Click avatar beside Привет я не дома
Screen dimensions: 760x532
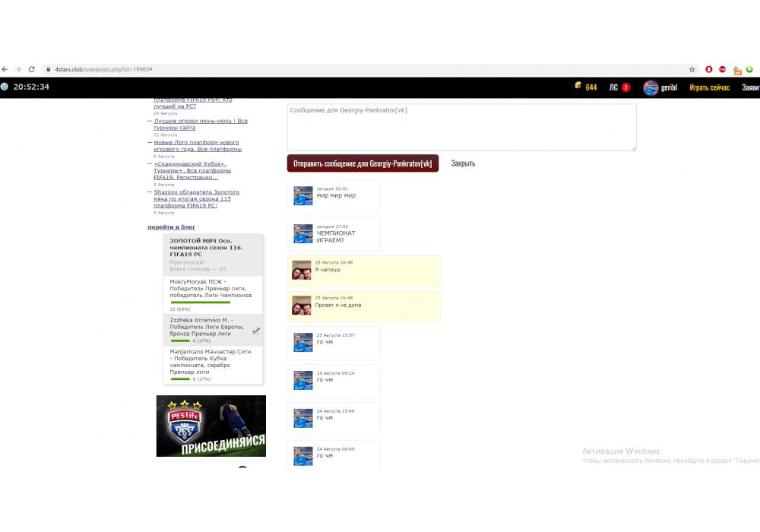[x=302, y=306]
